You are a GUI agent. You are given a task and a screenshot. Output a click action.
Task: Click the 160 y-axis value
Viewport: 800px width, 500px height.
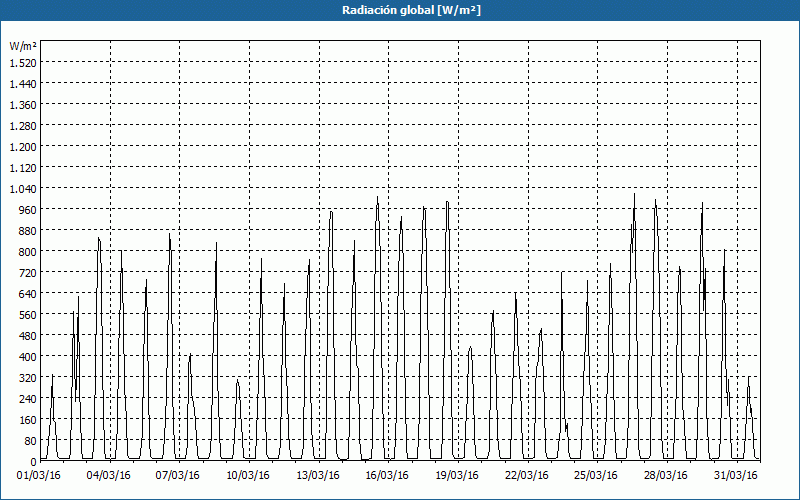[29, 420]
